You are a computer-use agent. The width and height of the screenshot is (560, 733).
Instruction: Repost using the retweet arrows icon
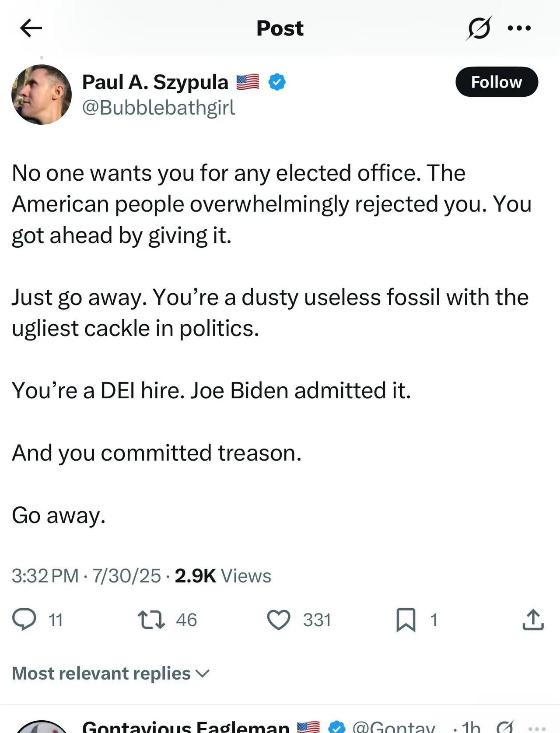(151, 620)
